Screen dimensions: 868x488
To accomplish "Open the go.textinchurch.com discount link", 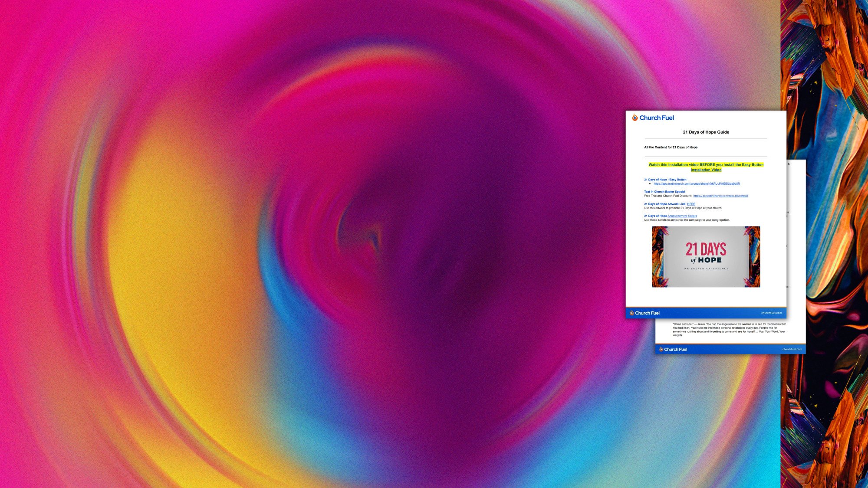I will click(720, 196).
